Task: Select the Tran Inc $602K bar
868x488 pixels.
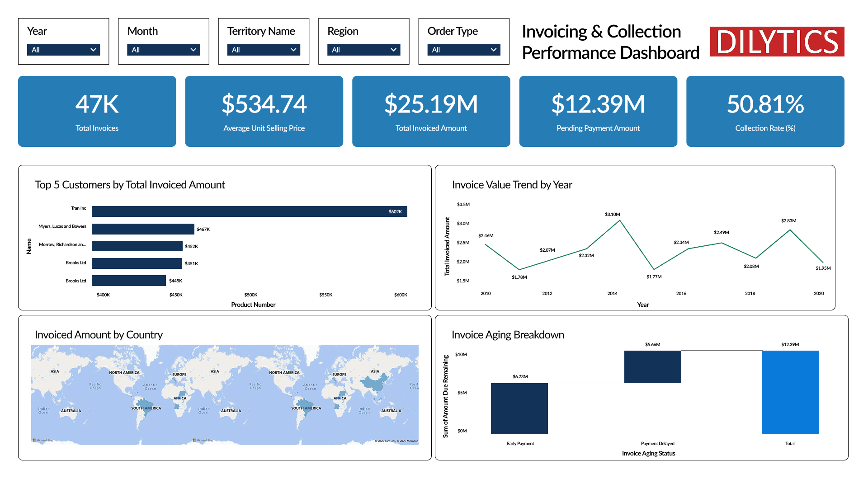Action: click(249, 211)
